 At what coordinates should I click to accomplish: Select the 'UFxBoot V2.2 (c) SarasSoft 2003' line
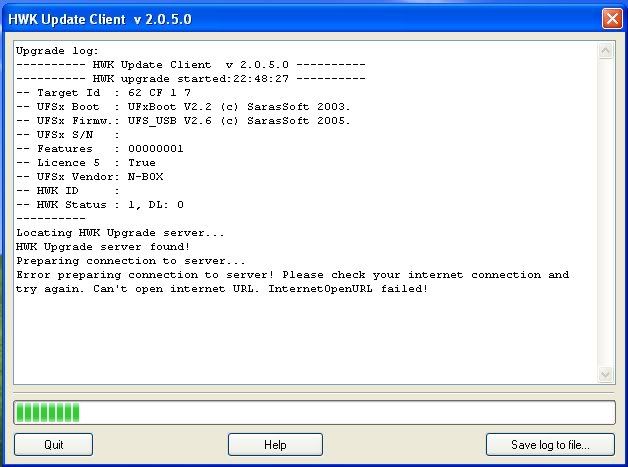(x=183, y=107)
